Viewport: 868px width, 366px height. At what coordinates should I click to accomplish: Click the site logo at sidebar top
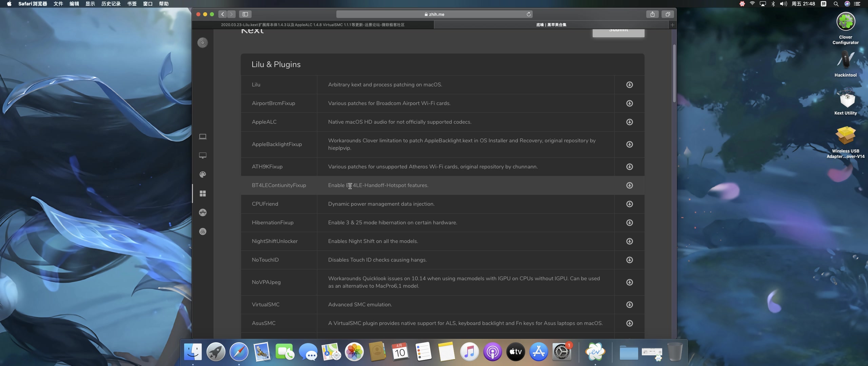click(203, 43)
